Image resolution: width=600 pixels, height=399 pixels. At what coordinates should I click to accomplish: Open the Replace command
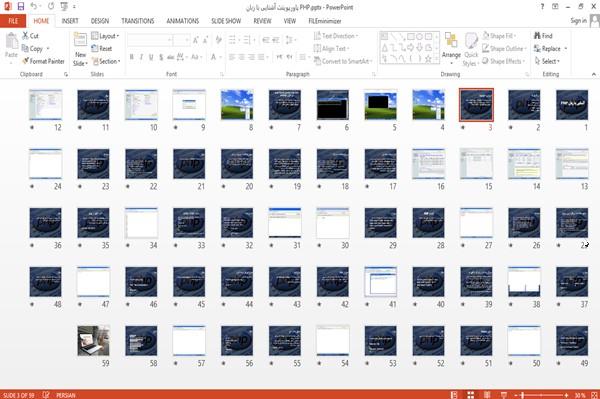point(551,49)
